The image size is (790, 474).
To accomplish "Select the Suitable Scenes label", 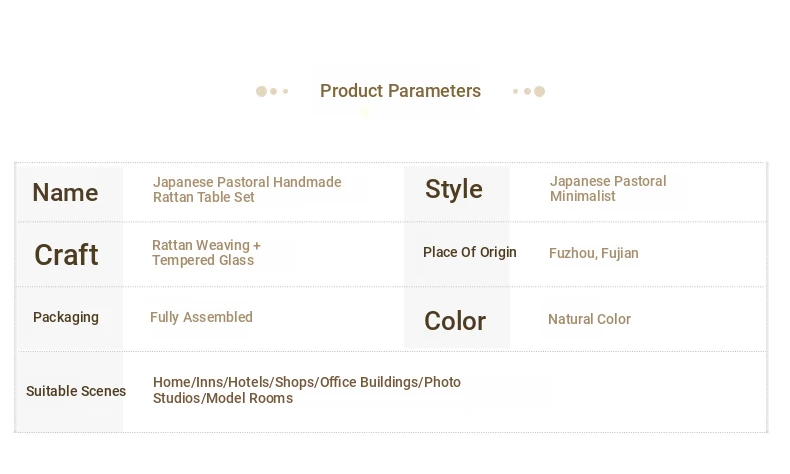I will click(x=76, y=391).
